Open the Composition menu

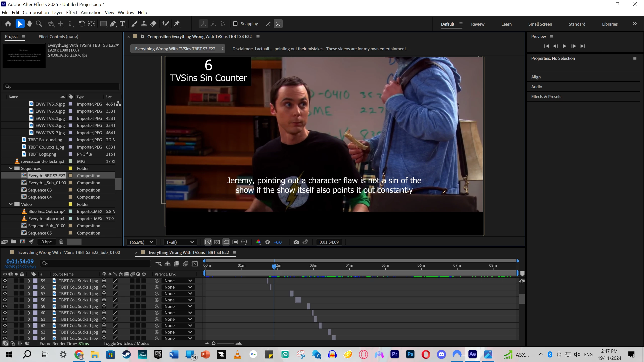click(36, 12)
